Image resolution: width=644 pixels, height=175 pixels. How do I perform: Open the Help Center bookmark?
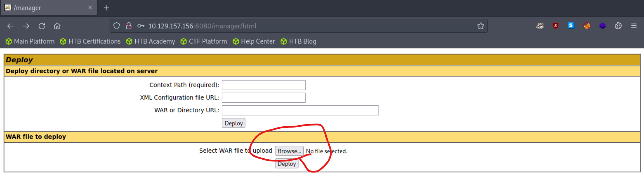pyautogui.click(x=254, y=41)
